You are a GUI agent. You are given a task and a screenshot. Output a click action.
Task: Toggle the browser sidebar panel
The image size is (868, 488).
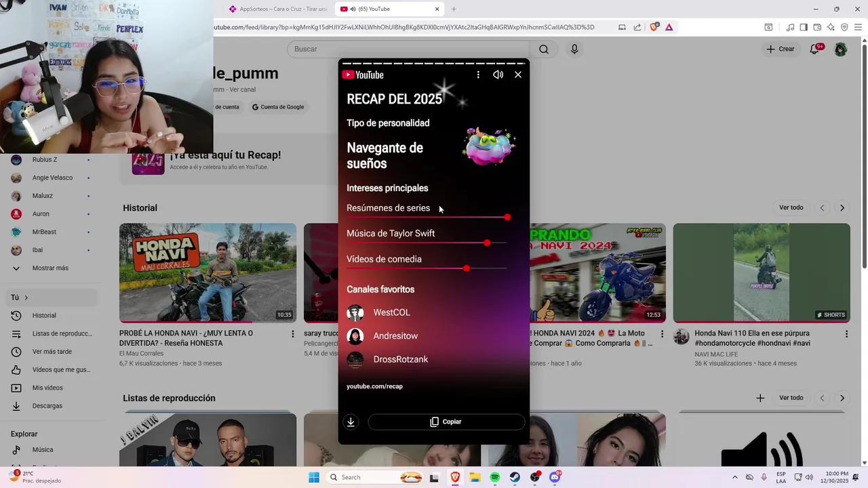[804, 27]
